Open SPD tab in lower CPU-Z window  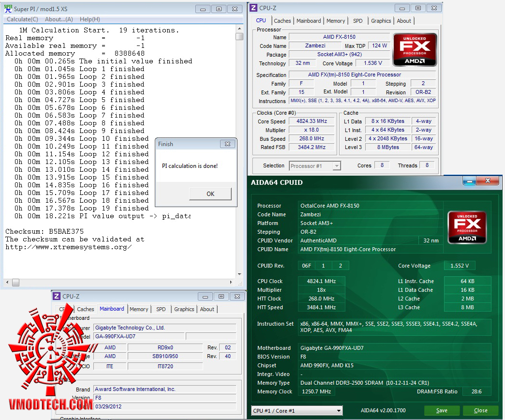161,309
